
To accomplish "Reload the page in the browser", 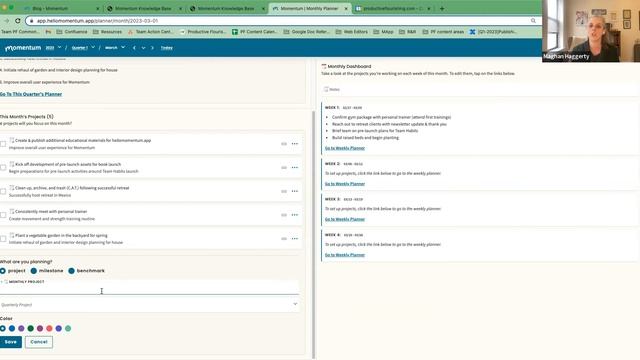I will [18, 20].
